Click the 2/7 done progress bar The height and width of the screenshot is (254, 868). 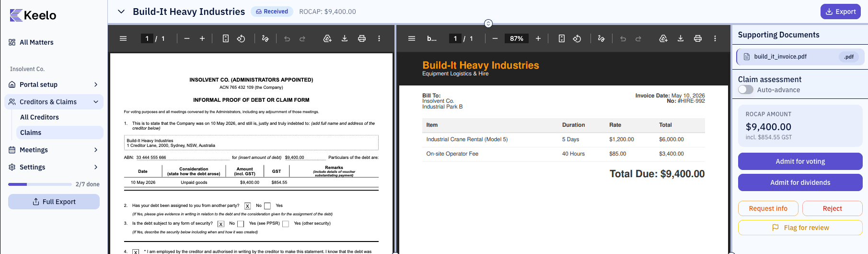click(x=40, y=184)
